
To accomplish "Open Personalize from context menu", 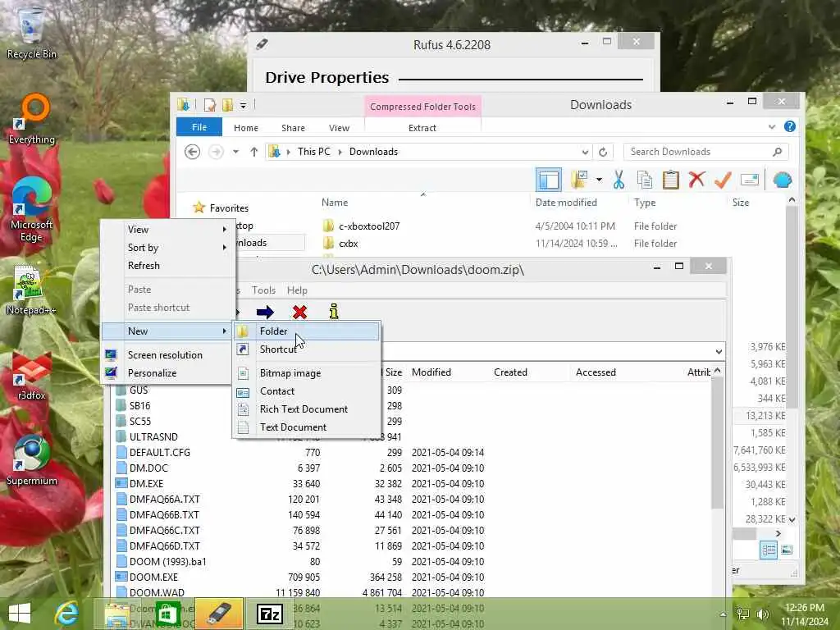I will tap(167, 373).
